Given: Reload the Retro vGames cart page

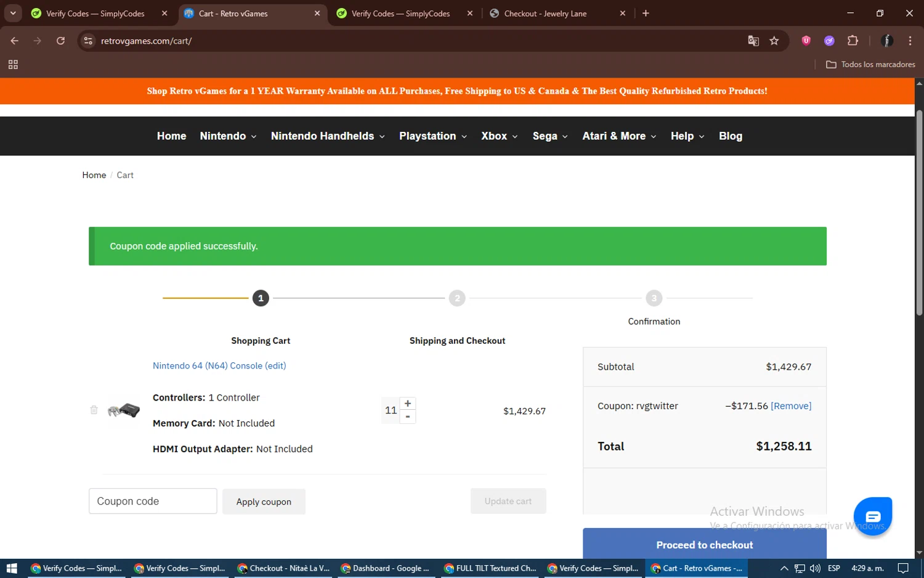Looking at the screenshot, I should tap(60, 41).
